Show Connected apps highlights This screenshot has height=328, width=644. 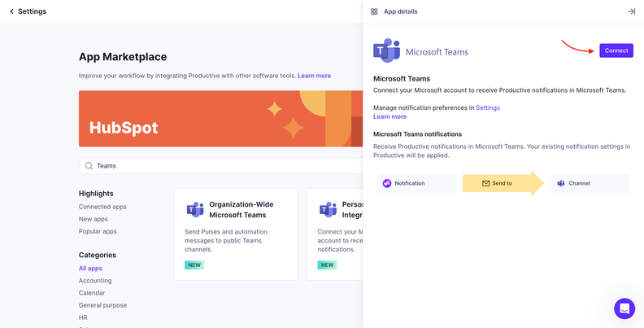click(102, 207)
